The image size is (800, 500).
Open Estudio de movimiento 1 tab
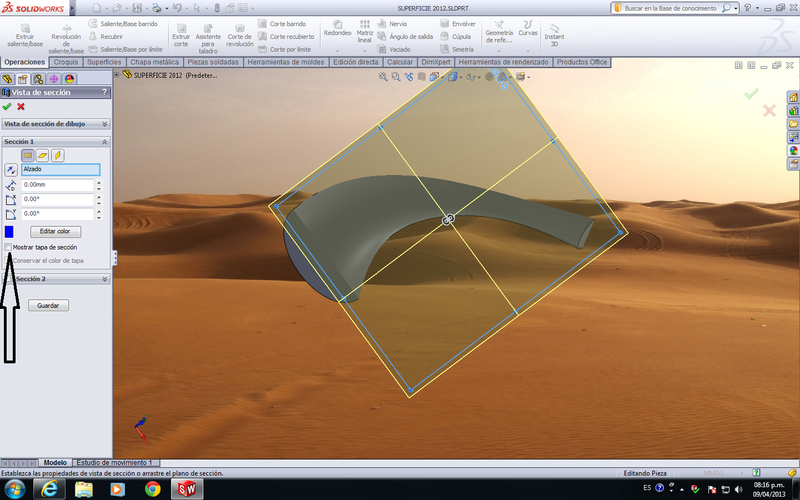tap(115, 462)
